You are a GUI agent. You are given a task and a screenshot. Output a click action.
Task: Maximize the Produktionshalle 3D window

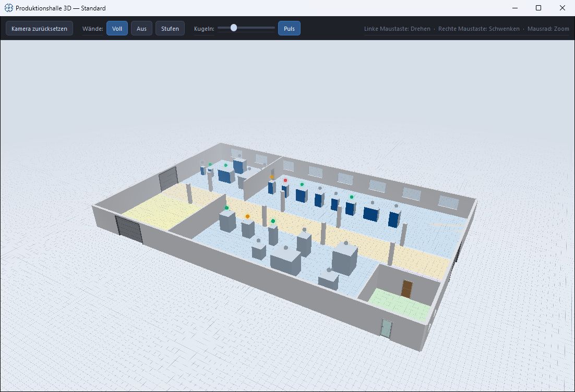(x=538, y=8)
